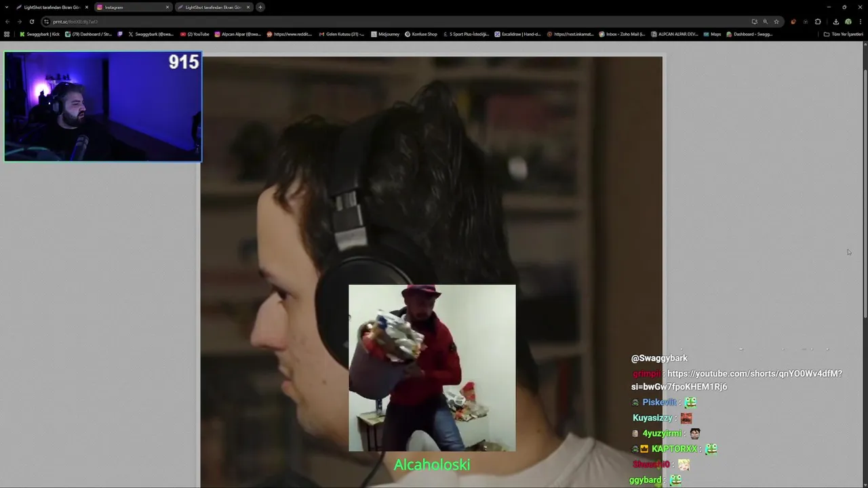The image size is (868, 488).
Task: Click the @Swaggybark mention in chat
Action: tap(659, 358)
